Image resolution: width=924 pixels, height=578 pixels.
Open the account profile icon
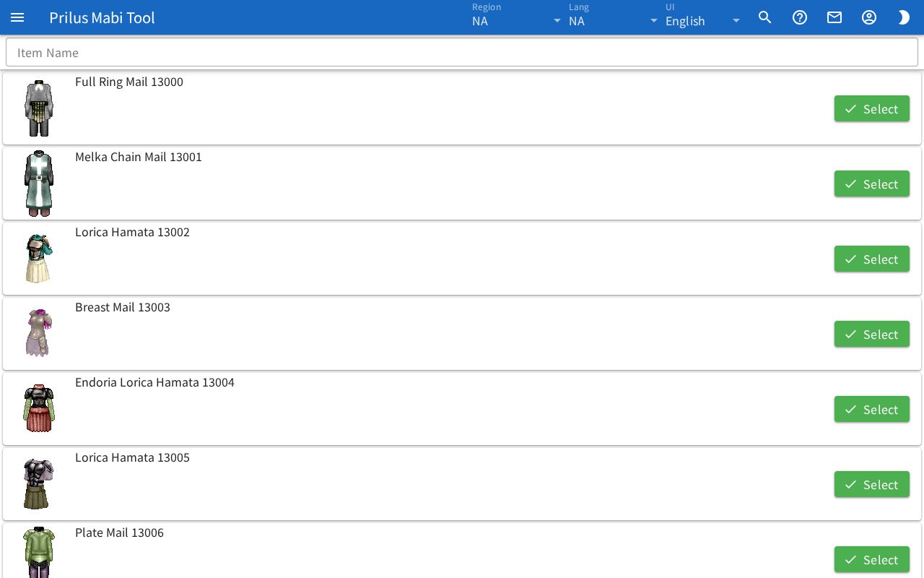869,17
